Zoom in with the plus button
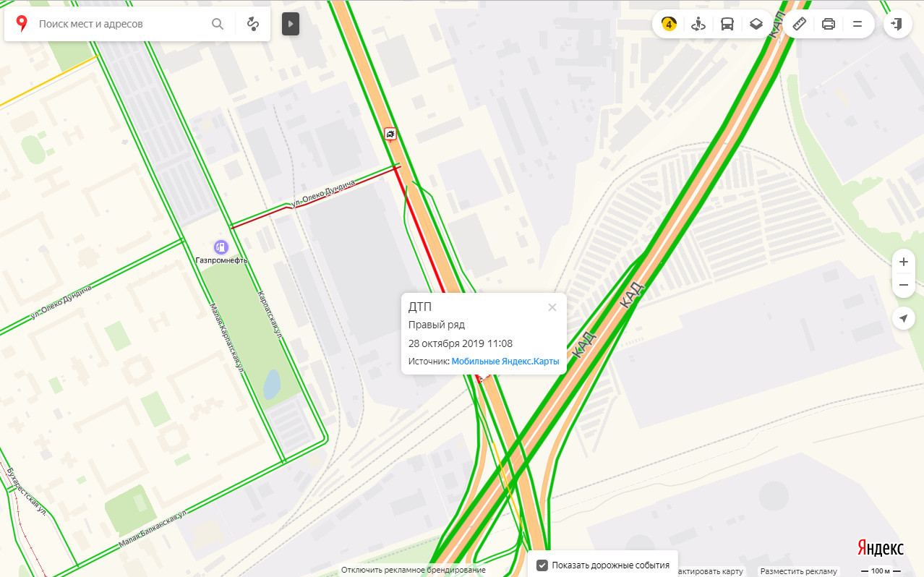The width and height of the screenshot is (924, 577). 904,262
